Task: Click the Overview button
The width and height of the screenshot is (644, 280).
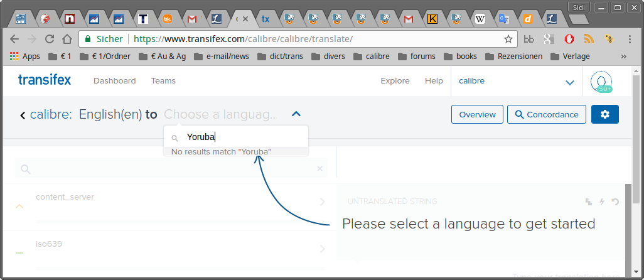Action: click(477, 114)
